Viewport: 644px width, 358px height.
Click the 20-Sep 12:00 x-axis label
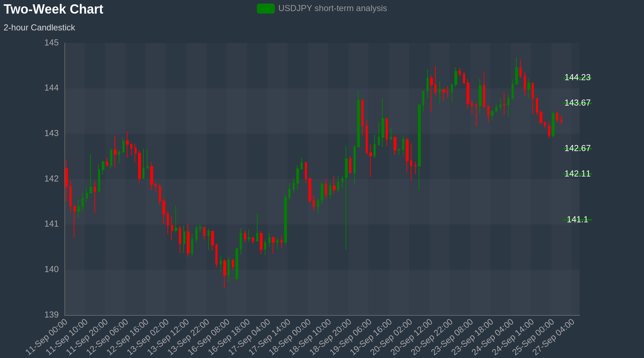pyautogui.click(x=412, y=337)
